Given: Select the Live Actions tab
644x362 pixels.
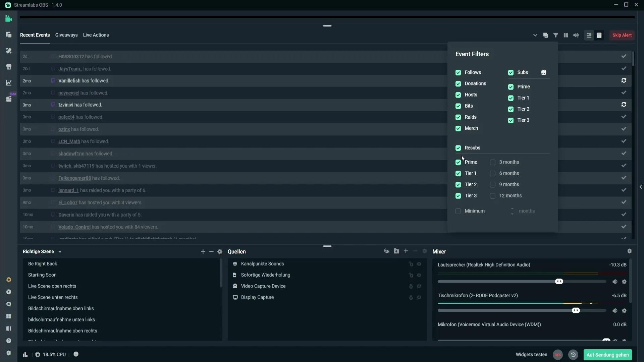Looking at the screenshot, I should (x=96, y=35).
